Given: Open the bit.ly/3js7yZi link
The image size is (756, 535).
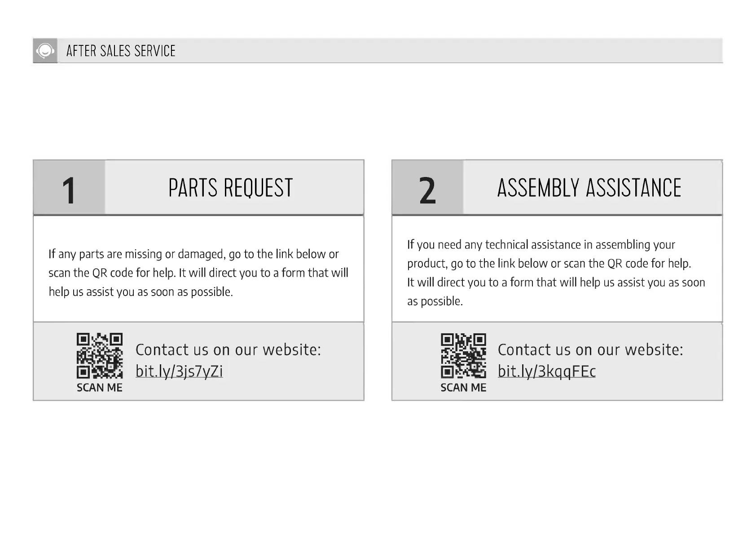Looking at the screenshot, I should (179, 371).
